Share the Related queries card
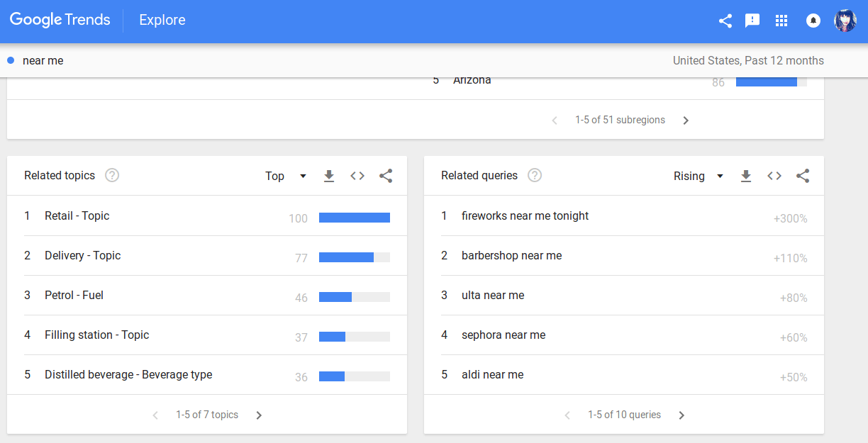This screenshot has width=868, height=443. pyautogui.click(x=803, y=176)
